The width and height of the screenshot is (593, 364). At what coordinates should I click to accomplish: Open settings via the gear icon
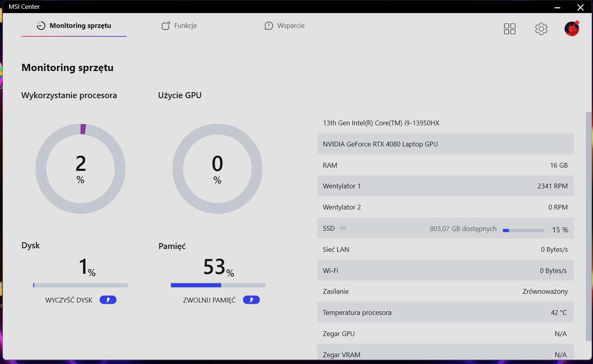pyautogui.click(x=541, y=29)
